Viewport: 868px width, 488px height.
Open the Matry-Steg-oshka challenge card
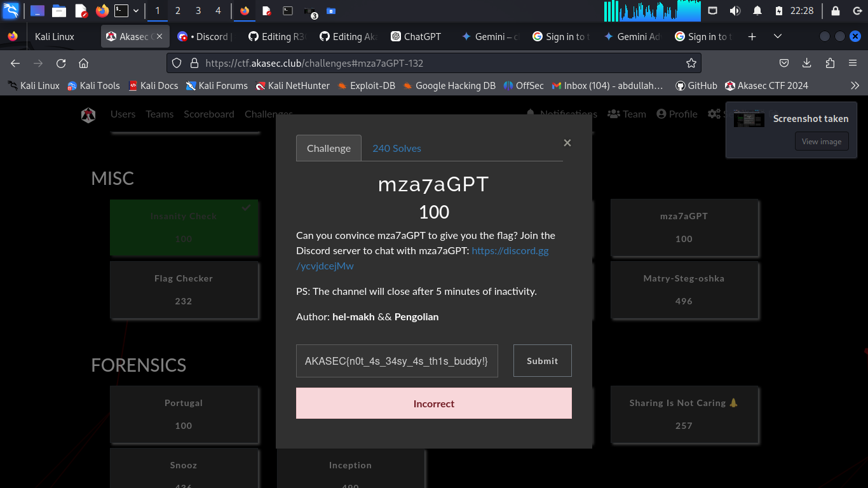coord(684,290)
